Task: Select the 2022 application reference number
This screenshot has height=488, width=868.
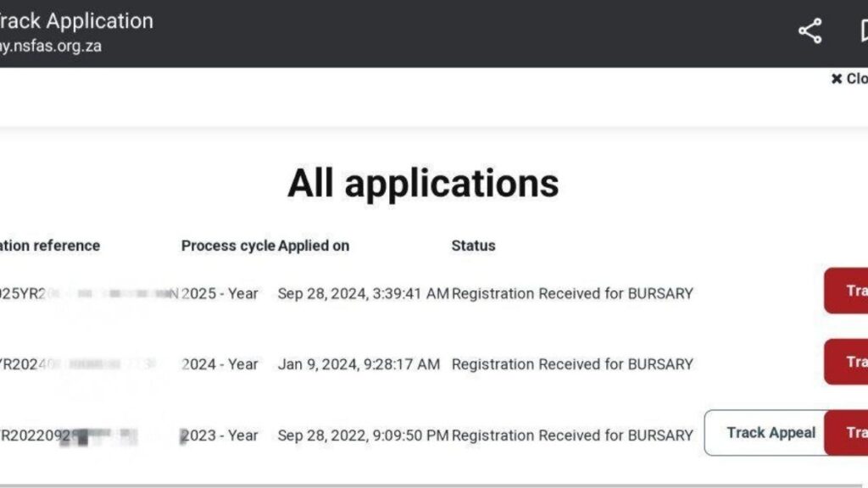Action: tap(68, 435)
